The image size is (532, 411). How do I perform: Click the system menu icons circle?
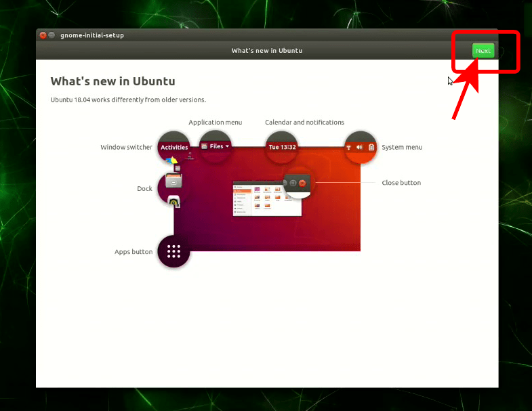tap(360, 147)
